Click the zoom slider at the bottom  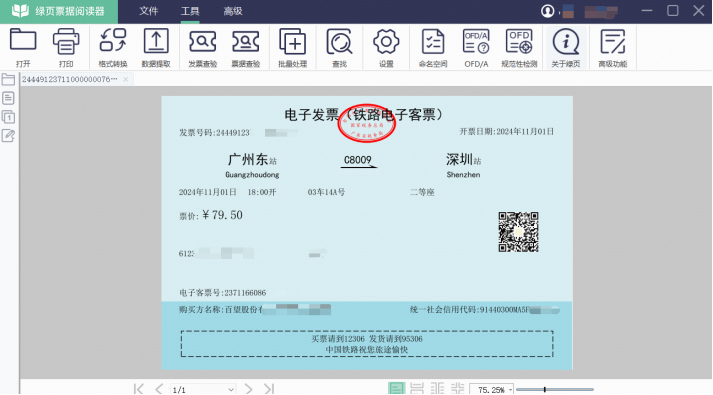(555, 390)
